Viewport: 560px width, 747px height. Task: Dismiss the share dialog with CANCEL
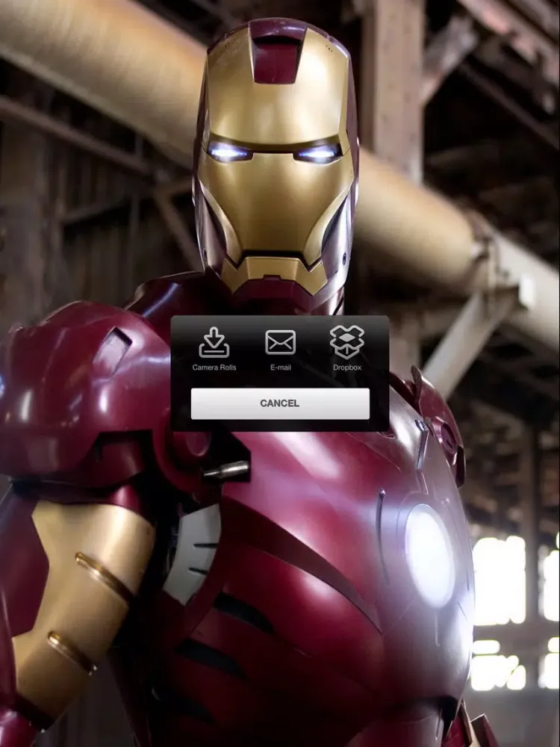280,403
